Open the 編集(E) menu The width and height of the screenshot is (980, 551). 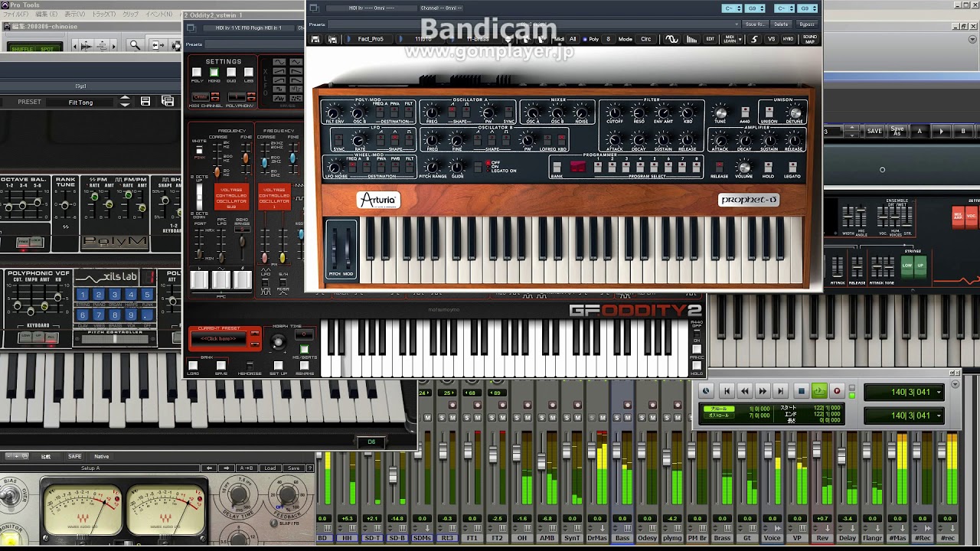(x=46, y=15)
